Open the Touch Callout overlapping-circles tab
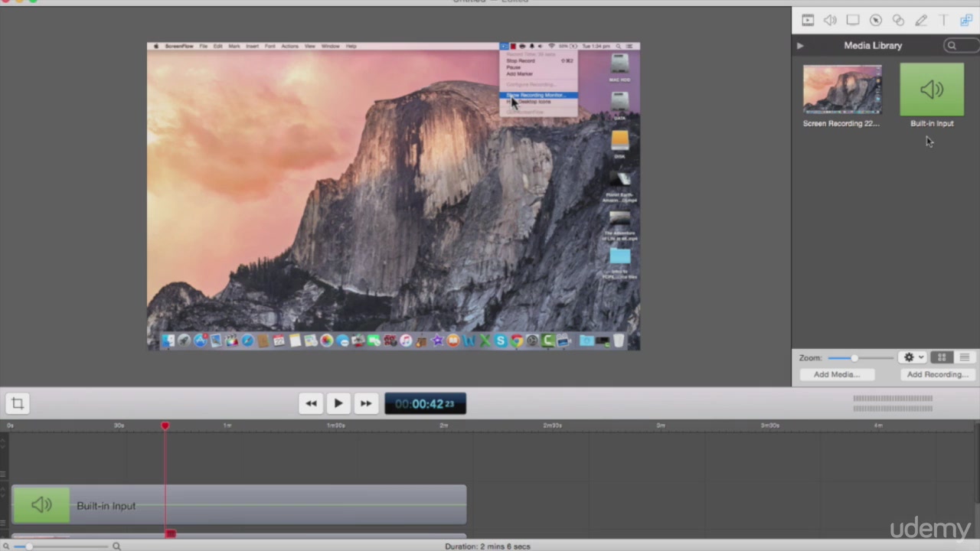 click(x=898, y=21)
